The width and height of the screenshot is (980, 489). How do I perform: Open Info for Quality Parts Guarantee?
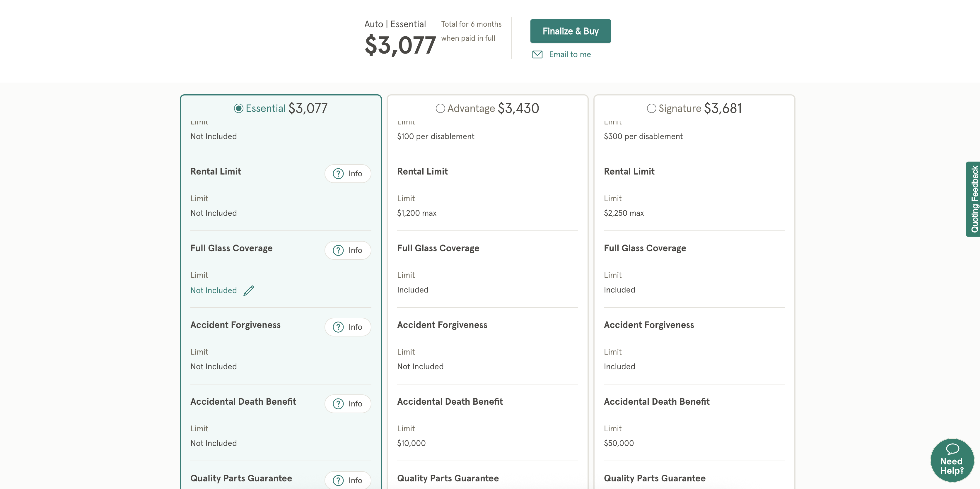pyautogui.click(x=347, y=480)
